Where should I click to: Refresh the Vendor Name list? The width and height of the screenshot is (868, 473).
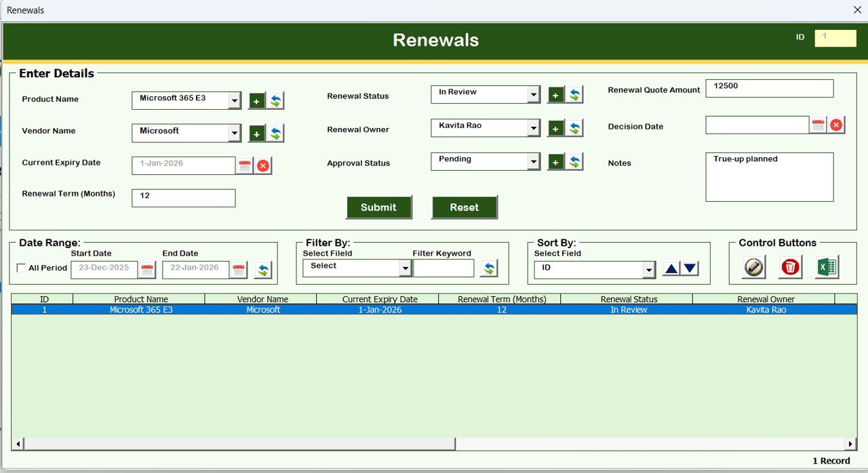point(275,133)
